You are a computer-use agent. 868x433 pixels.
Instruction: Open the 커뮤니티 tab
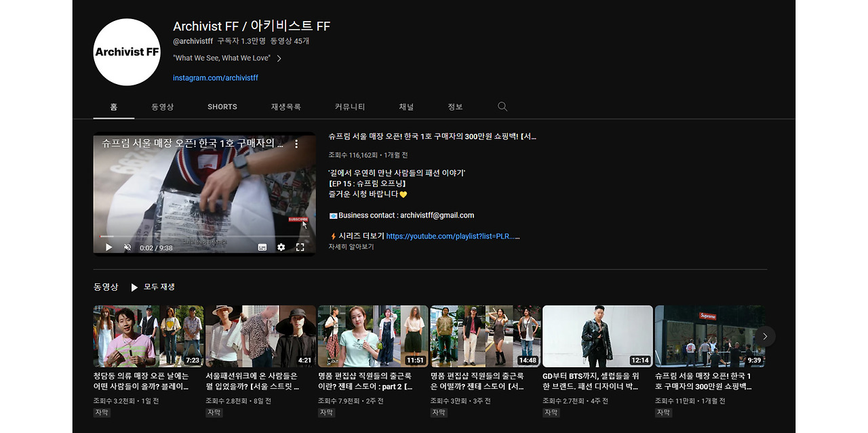click(x=350, y=107)
